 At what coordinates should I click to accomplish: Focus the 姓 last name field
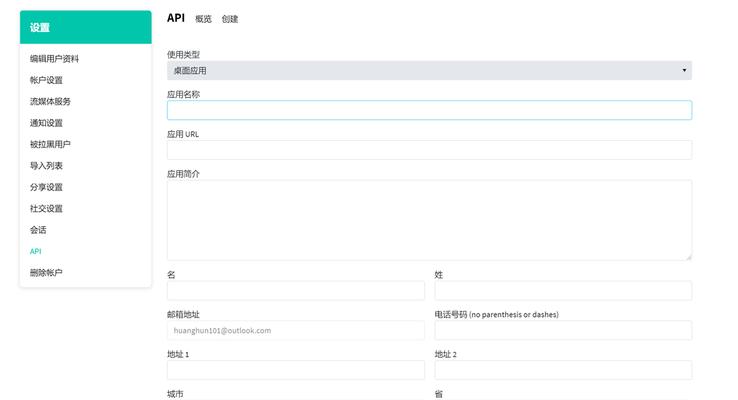[x=563, y=290]
